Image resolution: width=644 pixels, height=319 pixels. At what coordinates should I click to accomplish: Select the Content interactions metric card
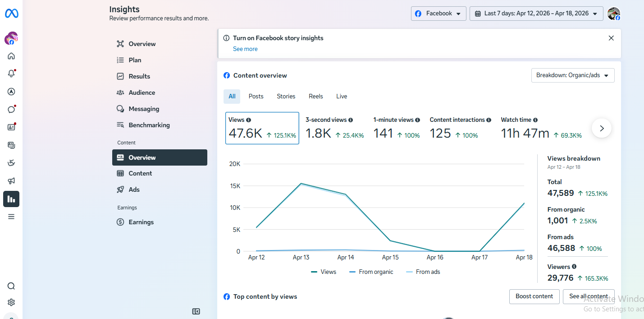click(460, 128)
